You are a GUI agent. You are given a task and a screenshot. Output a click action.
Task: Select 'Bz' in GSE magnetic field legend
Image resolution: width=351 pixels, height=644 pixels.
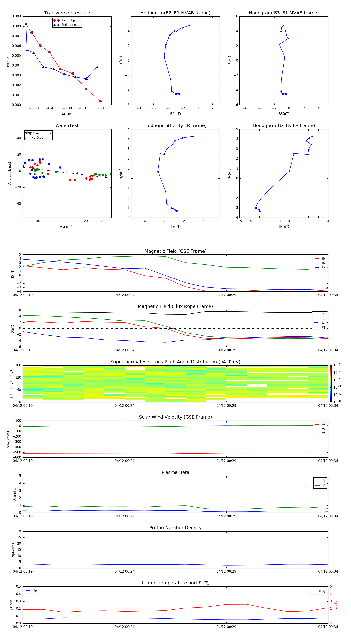(x=320, y=267)
